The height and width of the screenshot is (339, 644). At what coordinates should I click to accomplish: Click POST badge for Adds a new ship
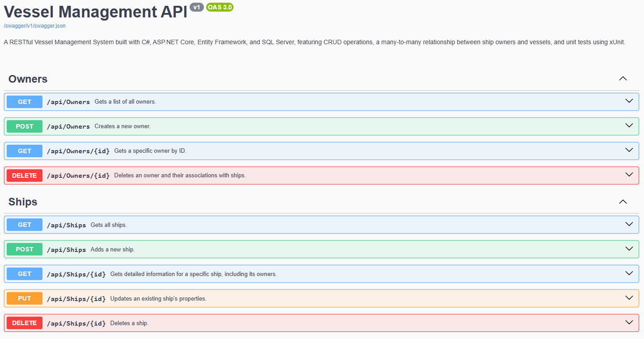(25, 249)
